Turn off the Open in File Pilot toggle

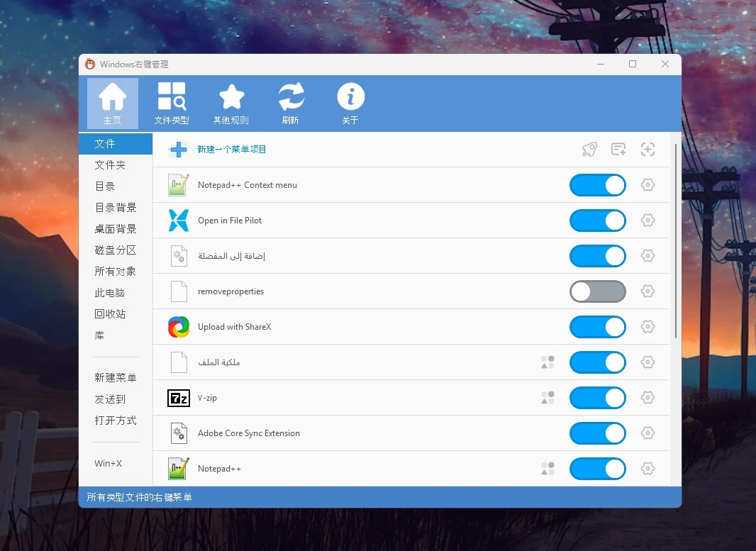point(597,221)
